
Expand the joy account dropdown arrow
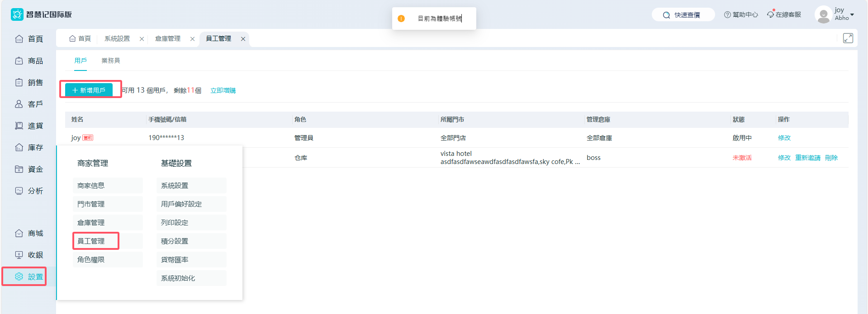(852, 15)
